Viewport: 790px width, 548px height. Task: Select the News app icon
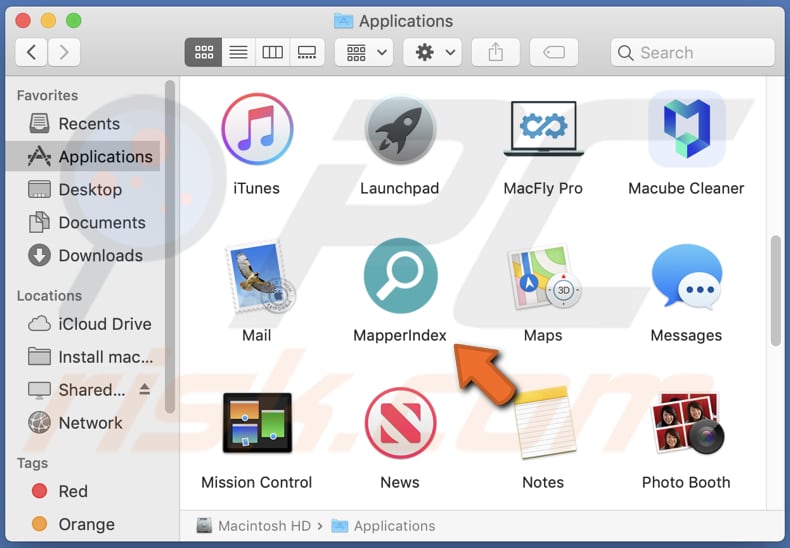coord(400,423)
